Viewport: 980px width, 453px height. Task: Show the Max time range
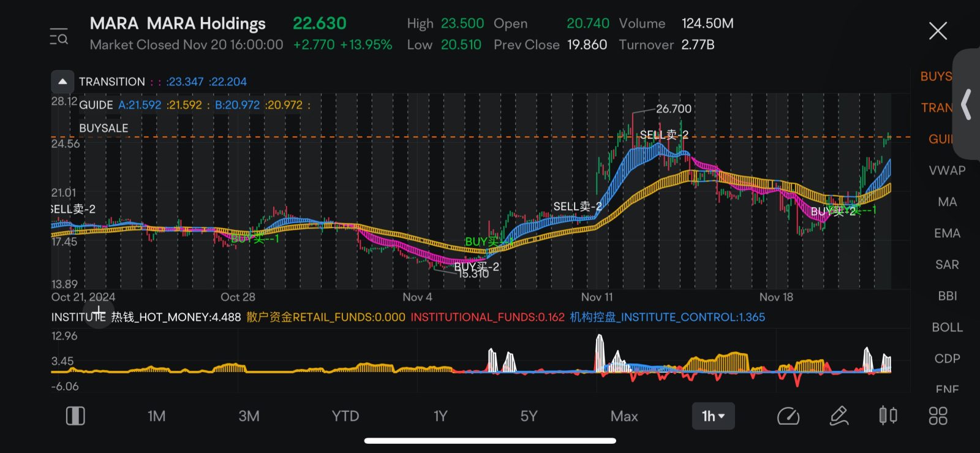pyautogui.click(x=624, y=416)
